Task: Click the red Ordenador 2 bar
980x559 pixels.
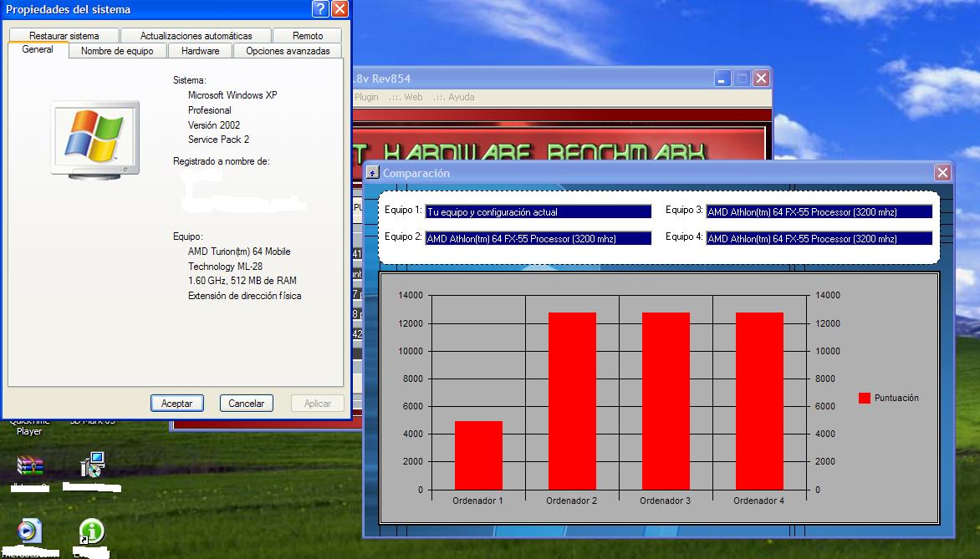Action: [572, 401]
